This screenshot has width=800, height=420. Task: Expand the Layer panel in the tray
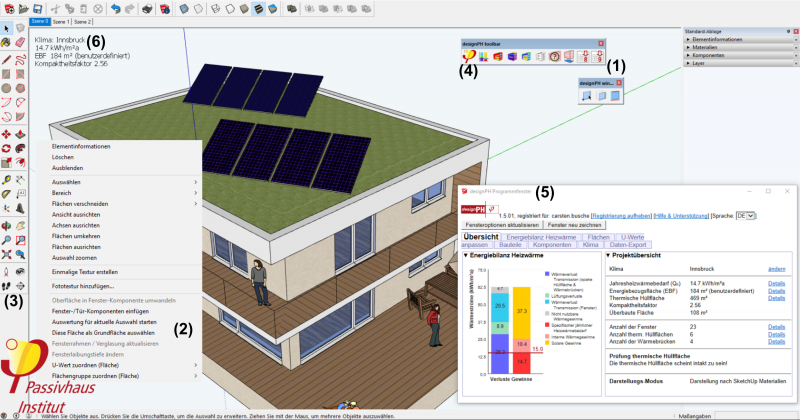pyautogui.click(x=741, y=63)
